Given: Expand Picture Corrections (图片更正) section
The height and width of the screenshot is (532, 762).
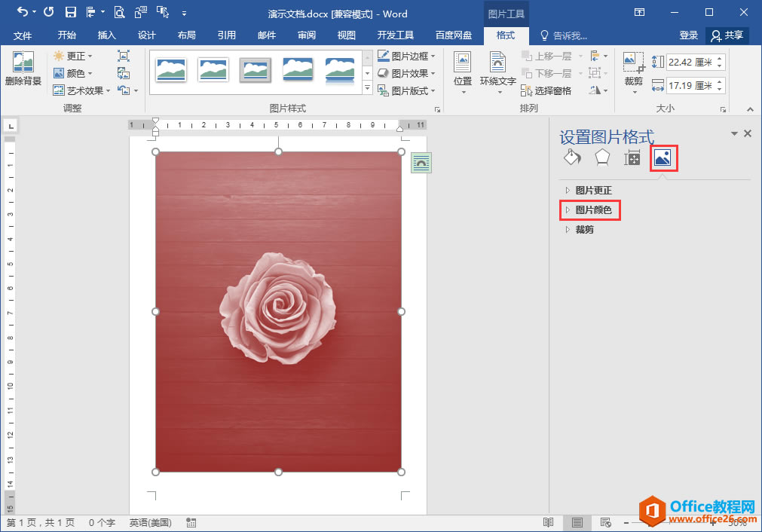Looking at the screenshot, I should point(589,191).
